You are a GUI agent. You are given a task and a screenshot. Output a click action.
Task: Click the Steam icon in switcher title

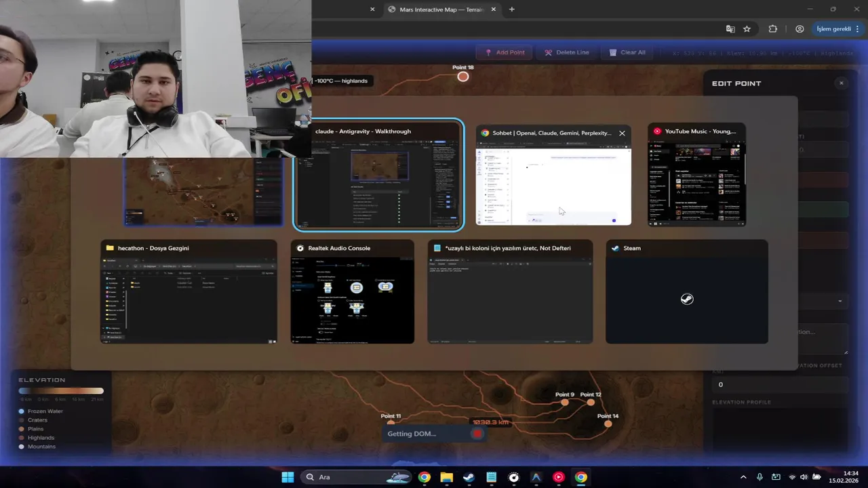(615, 248)
